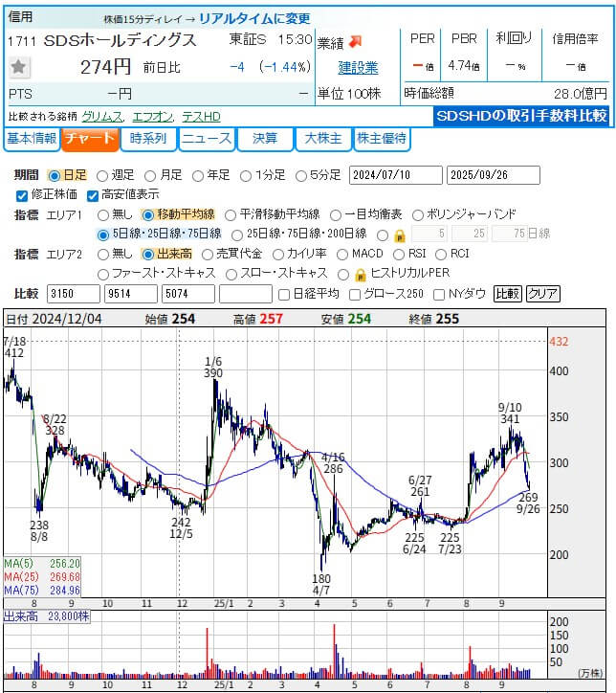This screenshot has height=693, width=616.
Task: Go to the 株主優待 tab
Action: click(x=382, y=139)
